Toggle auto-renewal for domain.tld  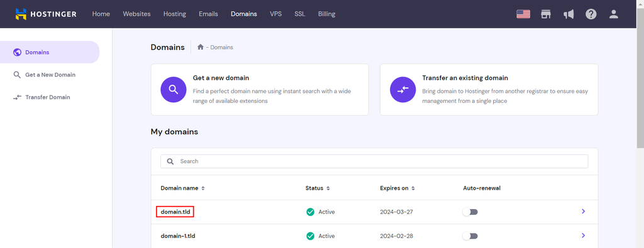[x=470, y=212]
